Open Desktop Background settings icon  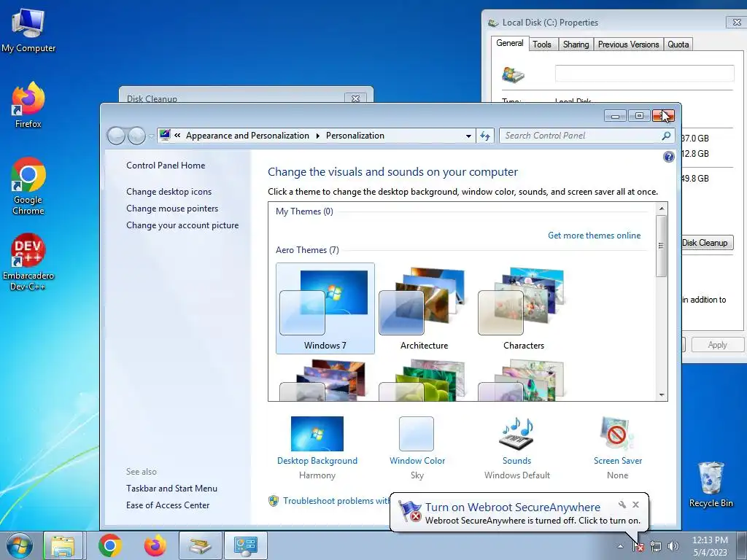317,433
